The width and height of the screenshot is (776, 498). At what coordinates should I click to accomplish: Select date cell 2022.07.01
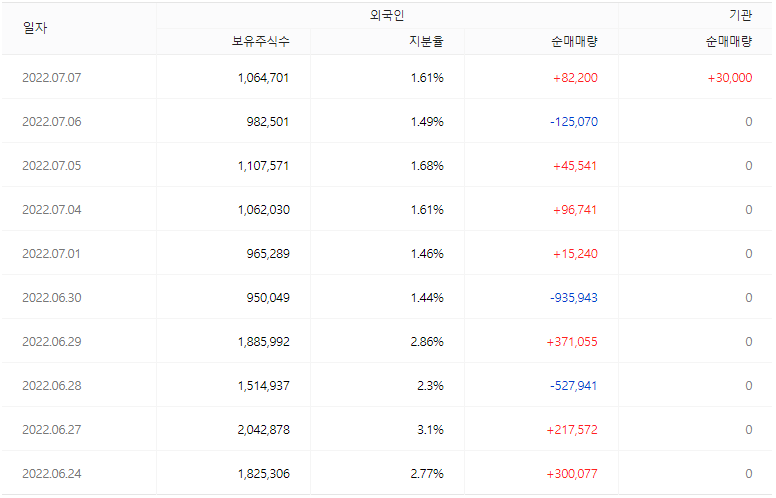pos(51,254)
